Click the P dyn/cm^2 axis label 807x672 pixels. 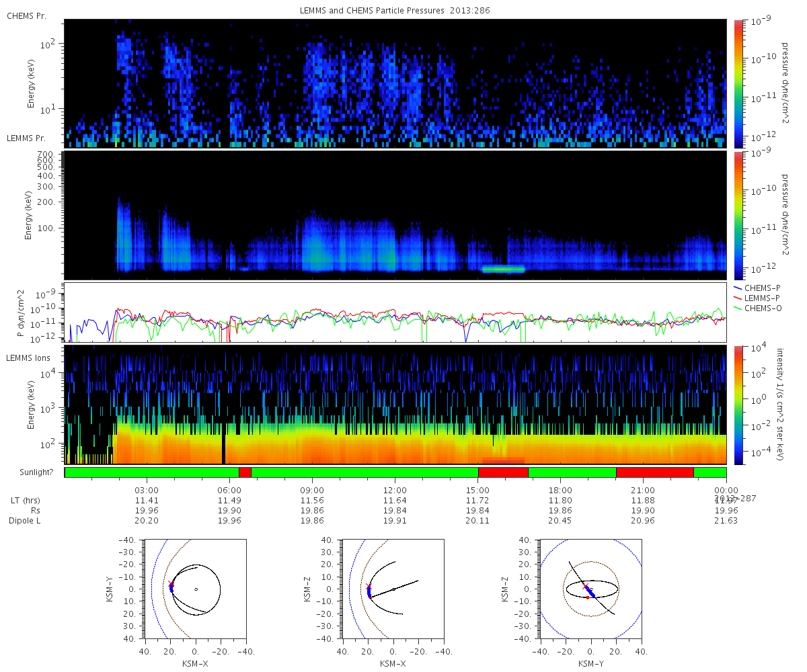(x=21, y=312)
